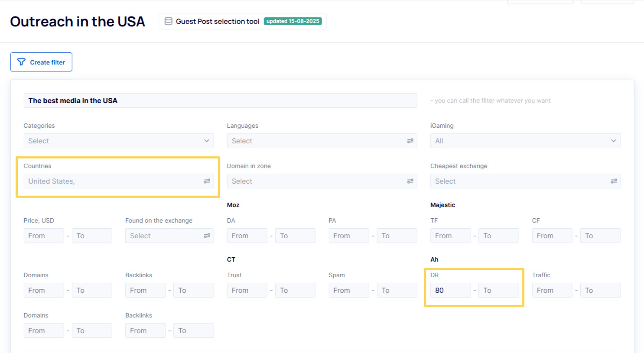This screenshot has width=644, height=353.
Task: Click the Traffic To field
Action: tap(600, 290)
